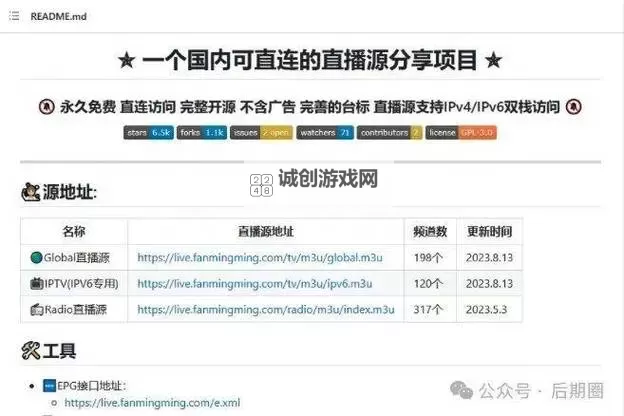This screenshot has width=624, height=416.
Task: Click the Global直播源 cell text
Action: [x=76, y=258]
